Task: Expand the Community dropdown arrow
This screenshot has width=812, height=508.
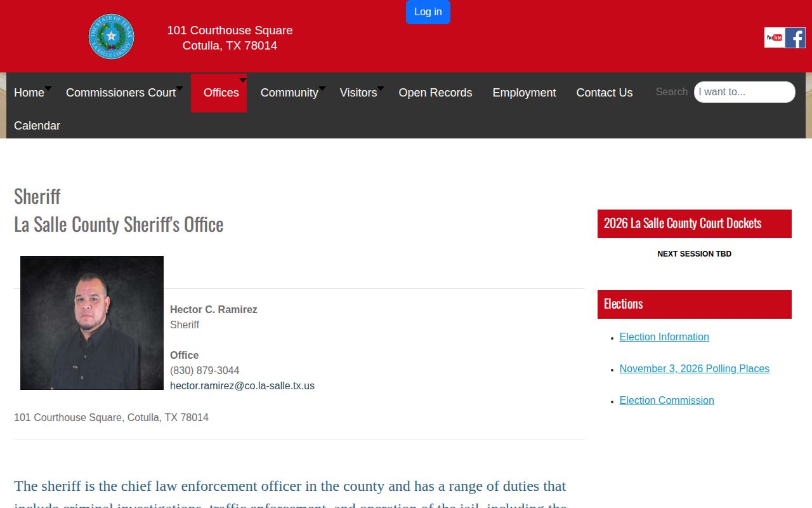Action: click(322, 88)
